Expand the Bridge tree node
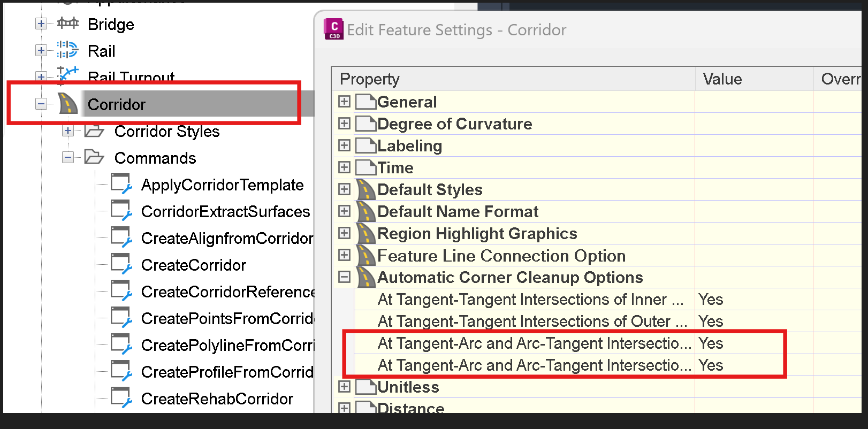Screen dimensions: 868x429 click(41, 24)
